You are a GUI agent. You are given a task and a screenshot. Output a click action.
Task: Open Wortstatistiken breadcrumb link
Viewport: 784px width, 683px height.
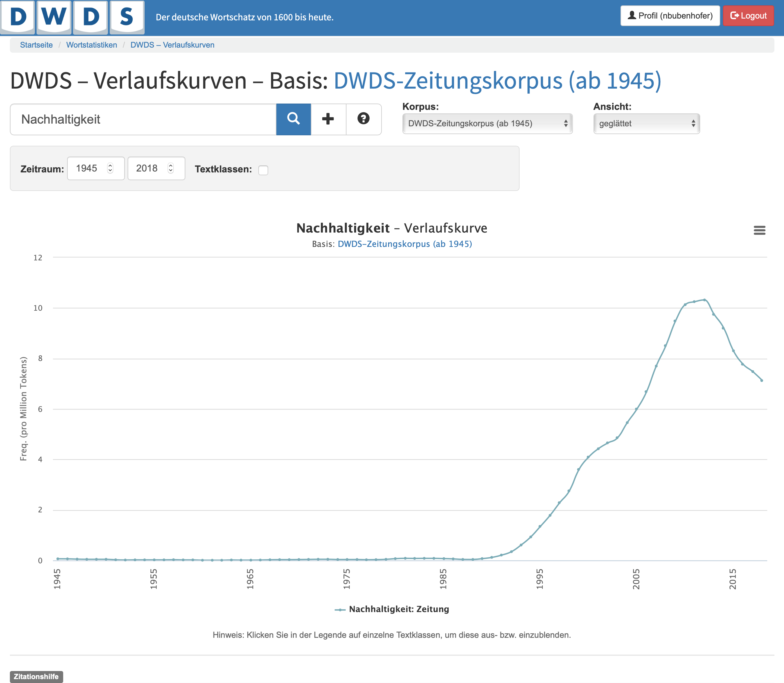(92, 45)
